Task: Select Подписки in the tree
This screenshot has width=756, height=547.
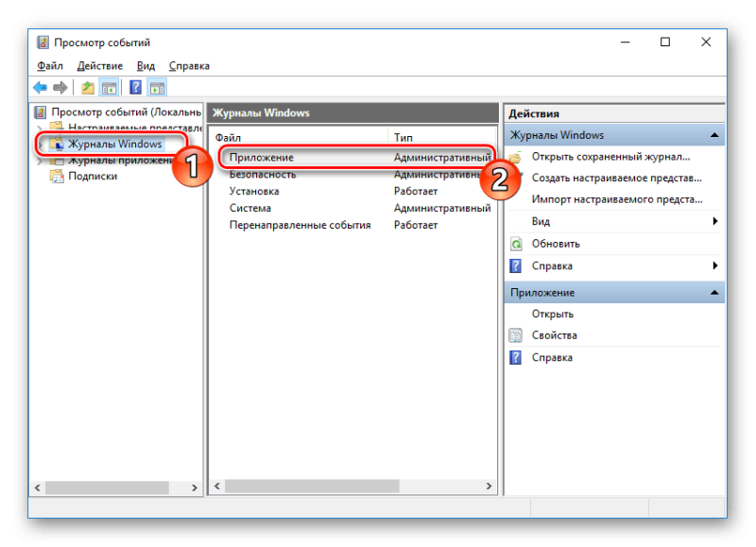Action: click(x=93, y=176)
